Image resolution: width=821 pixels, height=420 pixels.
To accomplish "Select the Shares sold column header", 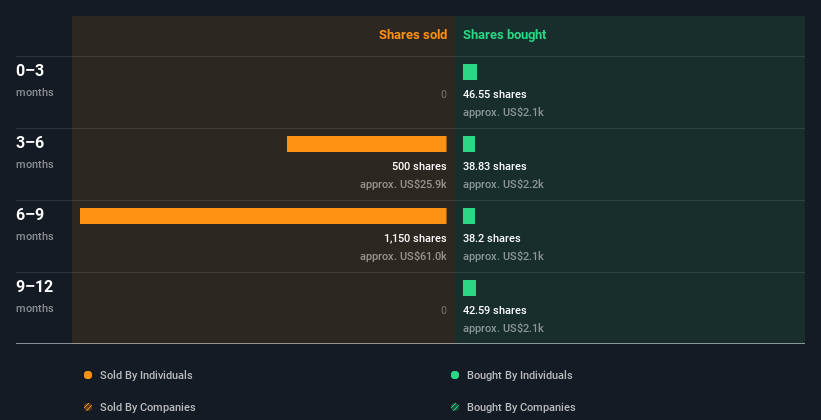I will pos(412,35).
